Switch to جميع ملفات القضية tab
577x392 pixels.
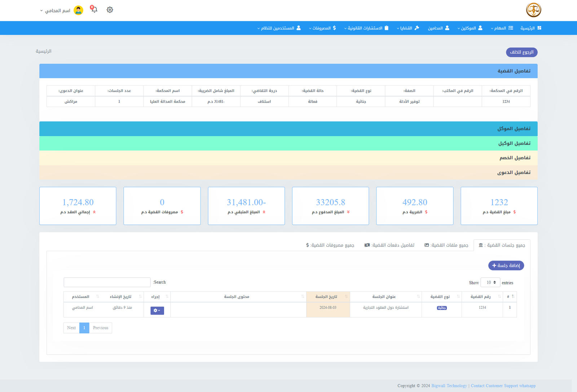[446, 245]
